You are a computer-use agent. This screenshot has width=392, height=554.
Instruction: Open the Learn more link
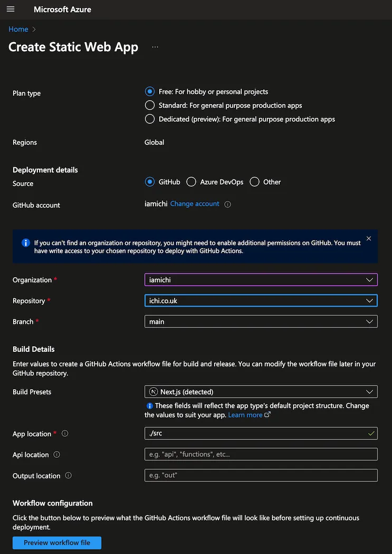[245, 415]
